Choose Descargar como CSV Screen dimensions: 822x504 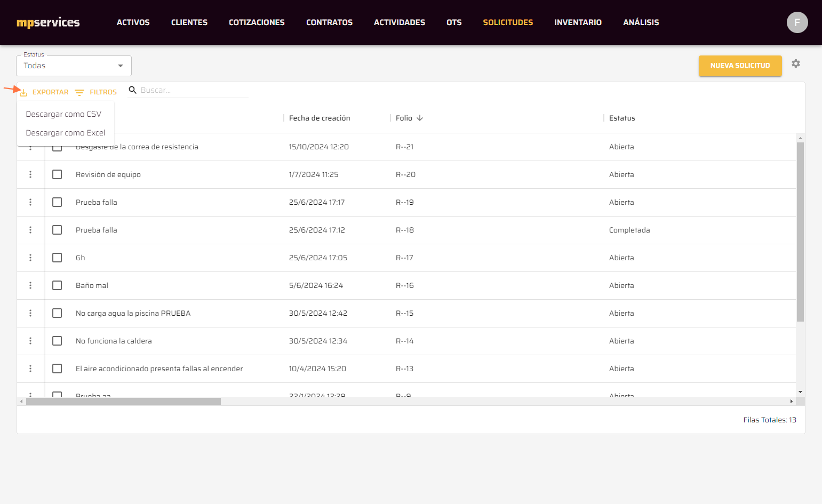[63, 114]
